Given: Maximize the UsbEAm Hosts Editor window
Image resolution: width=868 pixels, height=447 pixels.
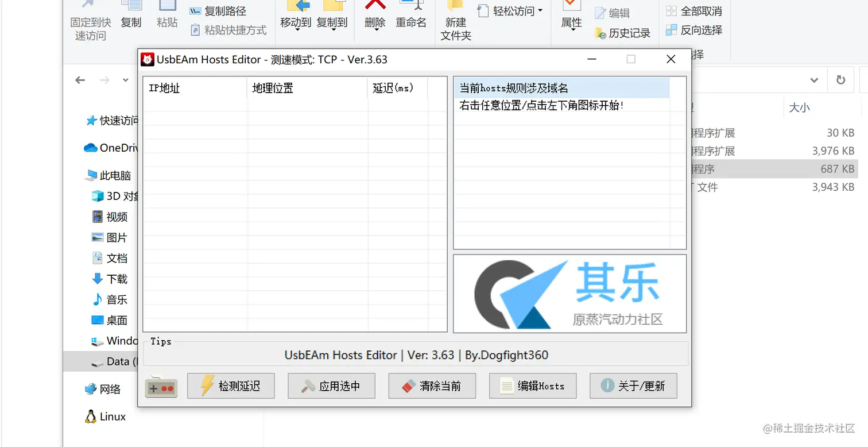Looking at the screenshot, I should pos(631,59).
